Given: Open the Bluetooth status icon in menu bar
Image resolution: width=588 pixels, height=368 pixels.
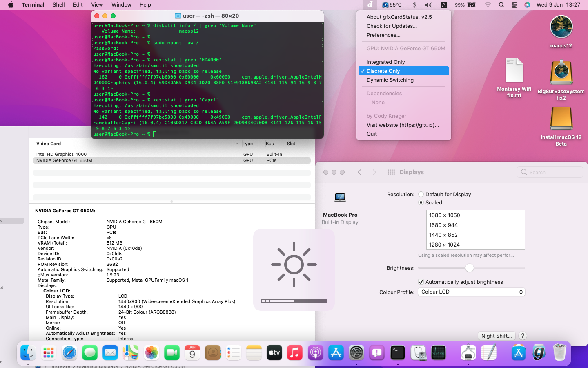Looking at the screenshot, I should point(415,5).
